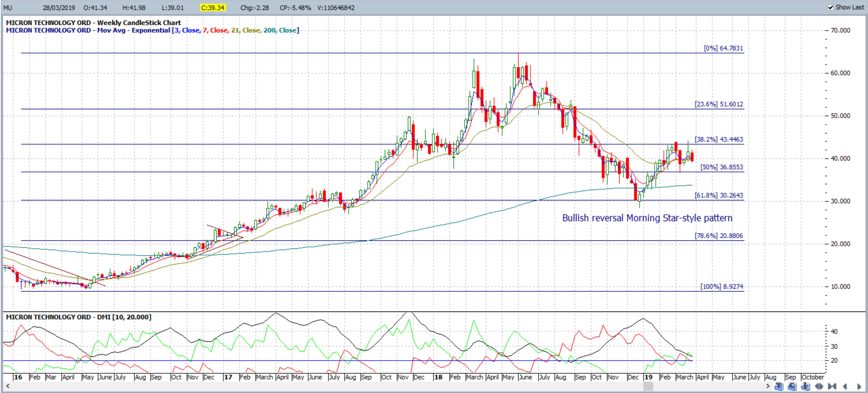Click the '16' year marker on time axis

pyautogui.click(x=18, y=377)
